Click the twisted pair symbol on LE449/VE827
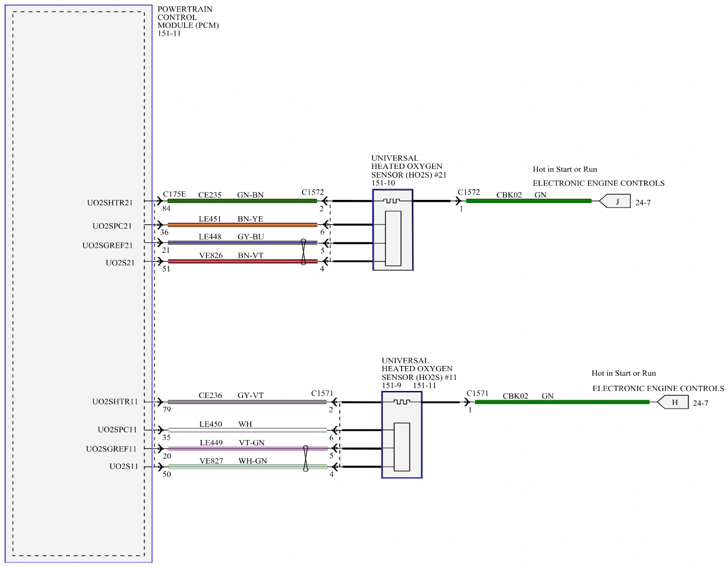 (x=305, y=458)
